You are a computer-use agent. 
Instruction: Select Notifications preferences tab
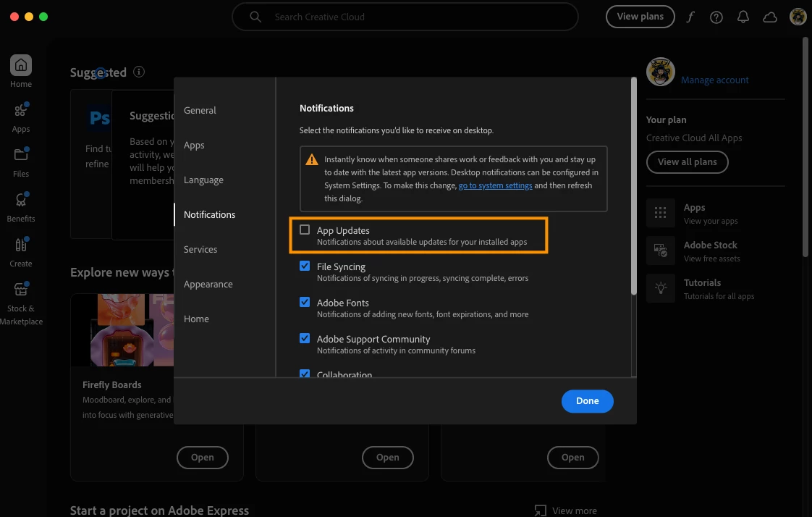209,214
